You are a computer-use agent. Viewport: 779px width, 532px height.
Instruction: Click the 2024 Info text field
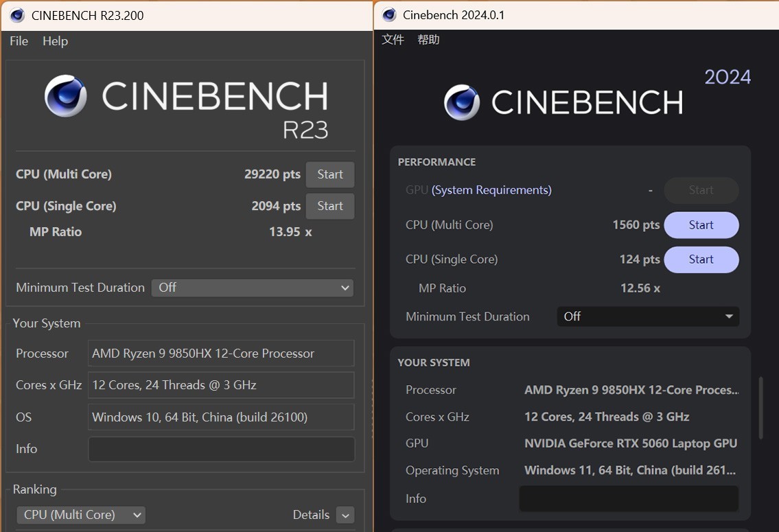coord(628,499)
